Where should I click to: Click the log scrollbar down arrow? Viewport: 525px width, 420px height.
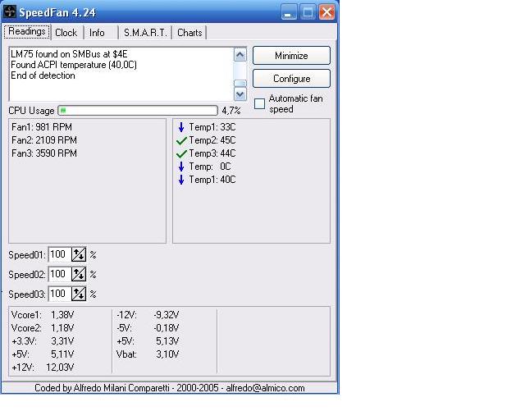pos(240,94)
